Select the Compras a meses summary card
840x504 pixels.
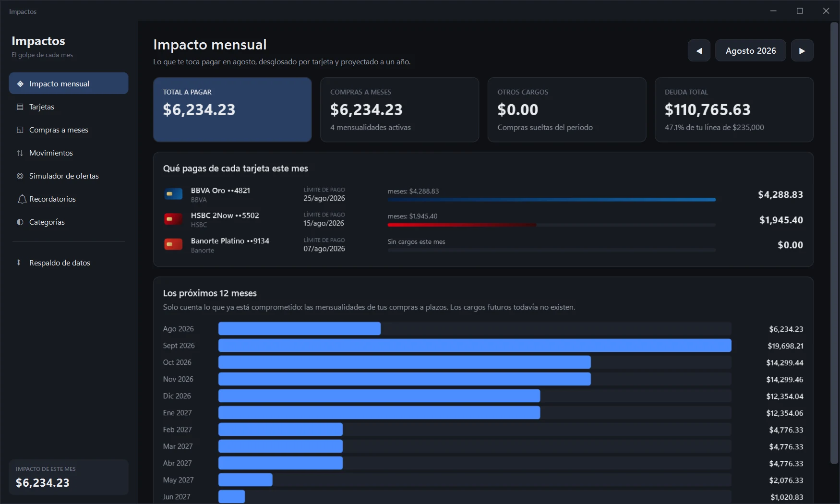click(x=399, y=109)
